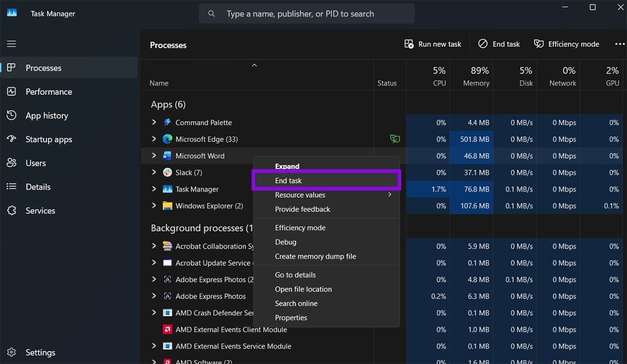Click Run new task in the toolbar
The width and height of the screenshot is (627, 364).
point(433,44)
